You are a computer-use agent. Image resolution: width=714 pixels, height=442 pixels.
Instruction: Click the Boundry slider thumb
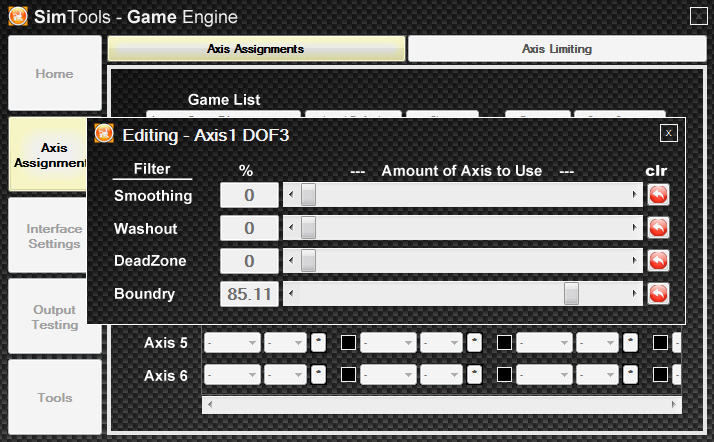[571, 294]
